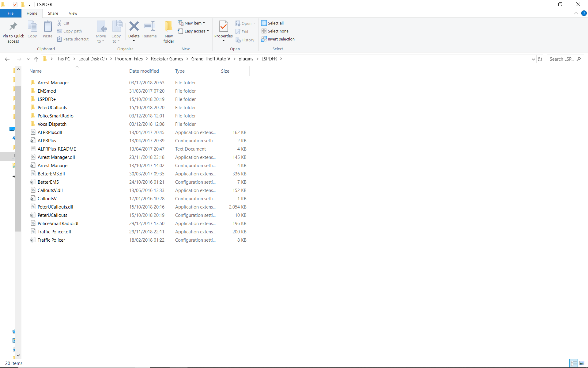
Task: Switch to details view icon in status bar
Action: (x=574, y=363)
